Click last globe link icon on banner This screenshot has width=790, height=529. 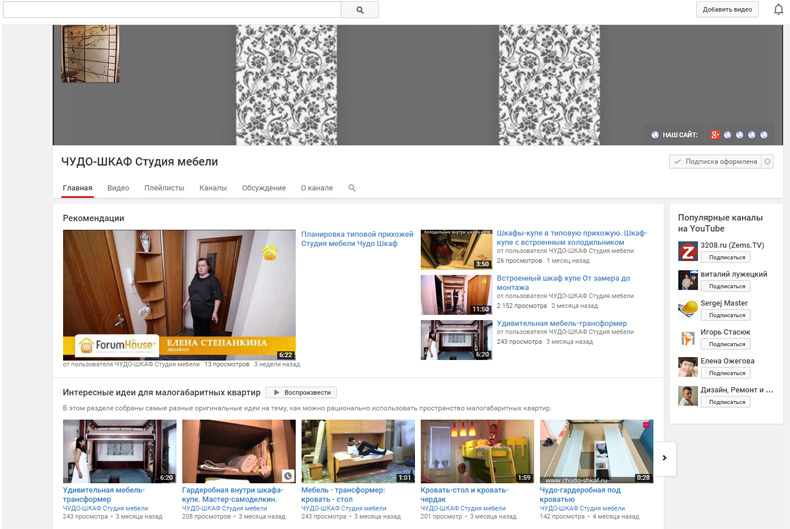pos(764,135)
